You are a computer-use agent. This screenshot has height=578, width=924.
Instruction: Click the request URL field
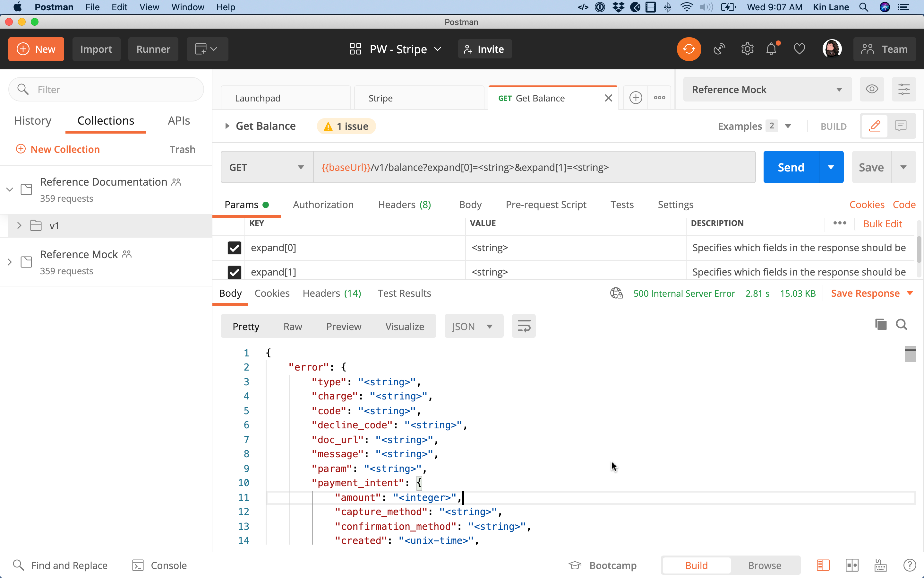click(534, 167)
